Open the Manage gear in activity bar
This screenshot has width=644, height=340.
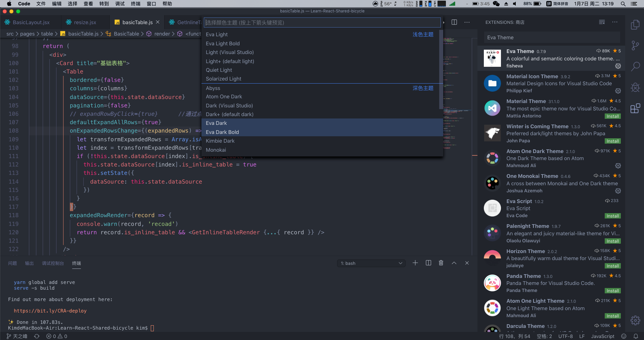(635, 320)
